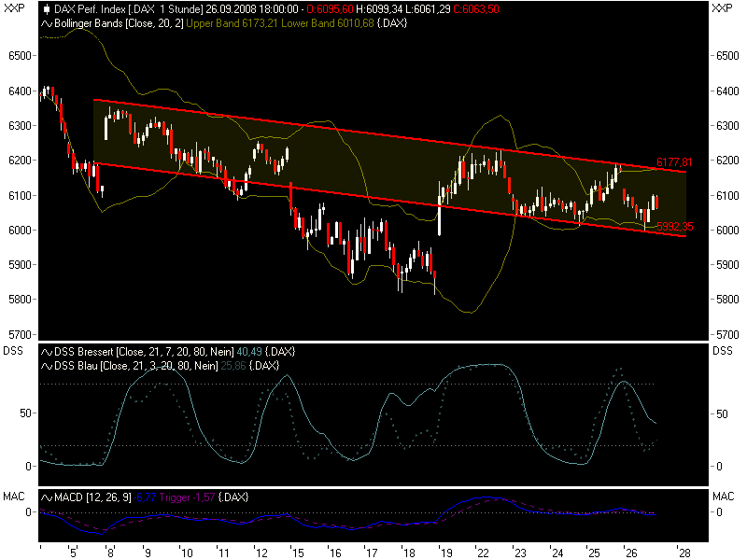Viewport: 747px width, 560px height.
Task: Click date 10 on the time axis
Action: [187, 553]
